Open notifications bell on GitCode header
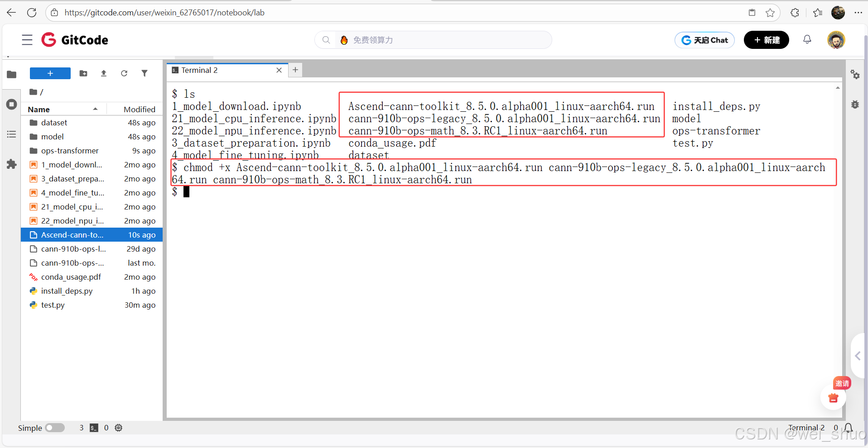Screen dimensions: 868x448 tap(807, 39)
